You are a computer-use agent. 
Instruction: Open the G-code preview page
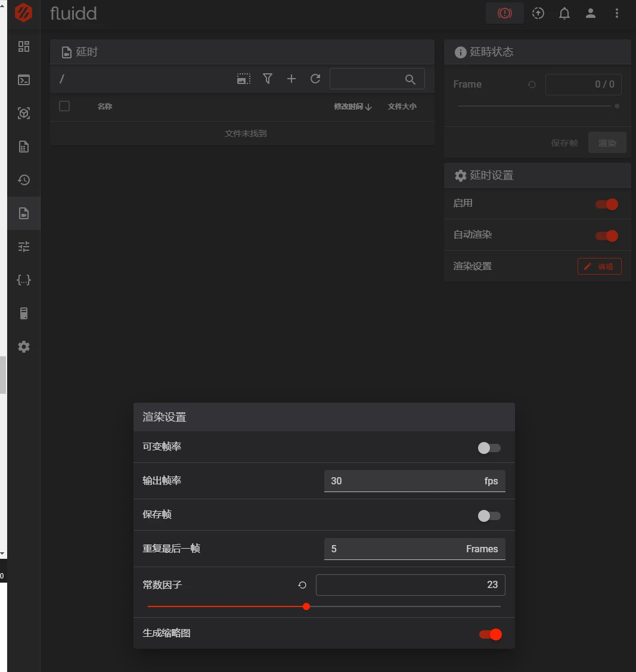click(24, 113)
